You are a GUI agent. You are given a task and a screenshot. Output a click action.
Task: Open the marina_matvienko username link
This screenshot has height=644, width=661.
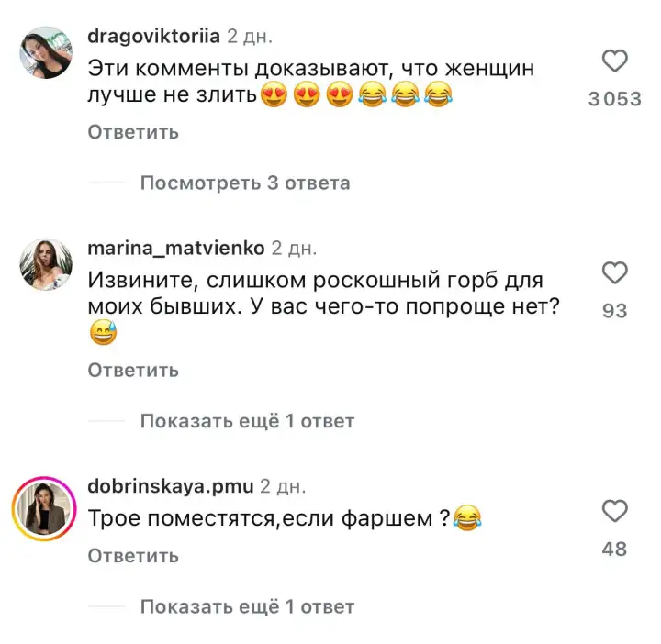[175, 249]
